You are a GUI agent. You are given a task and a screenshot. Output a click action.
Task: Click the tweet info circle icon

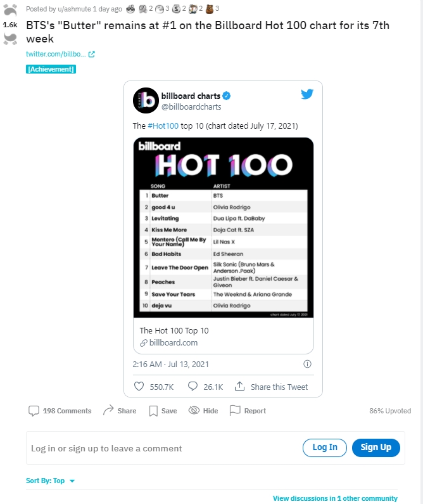(307, 364)
